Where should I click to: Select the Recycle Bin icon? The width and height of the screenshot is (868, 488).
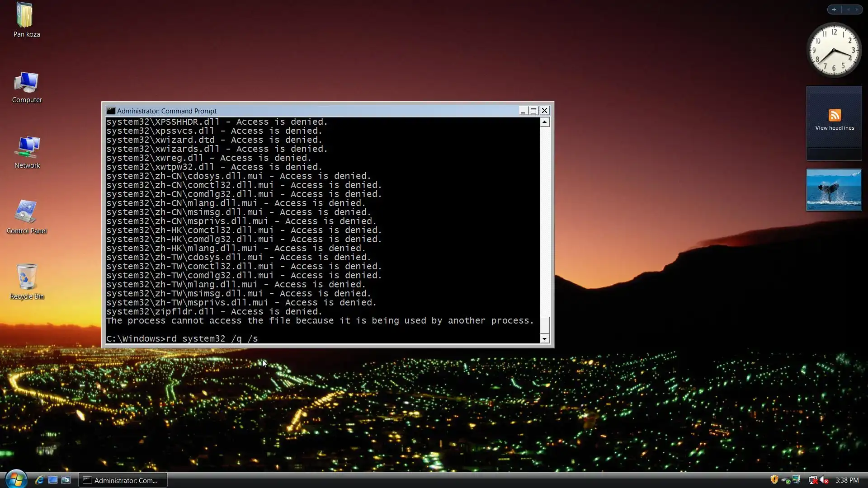pos(27,277)
